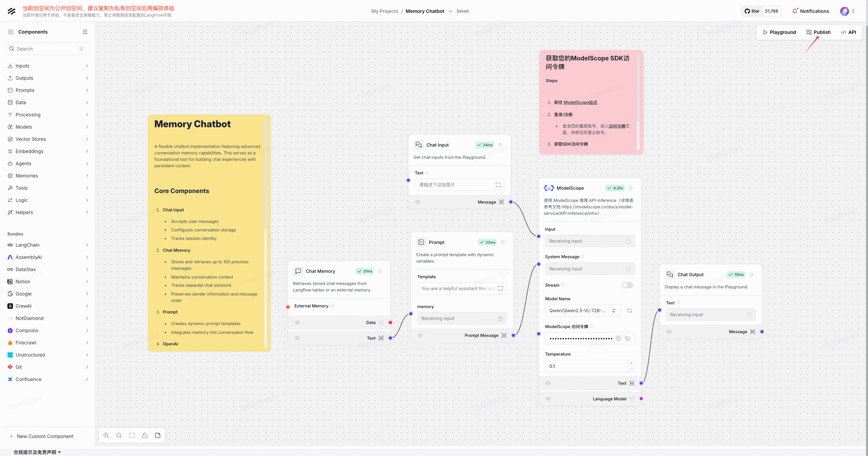Increase Temperature with the plus stepper
Viewport: 868px width, 456px height.
point(631,363)
